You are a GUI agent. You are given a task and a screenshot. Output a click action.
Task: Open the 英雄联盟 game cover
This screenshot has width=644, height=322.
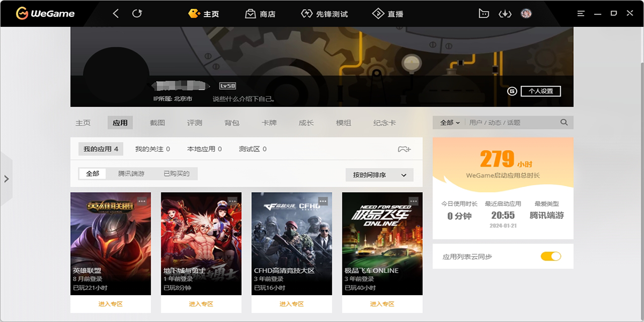[111, 244]
